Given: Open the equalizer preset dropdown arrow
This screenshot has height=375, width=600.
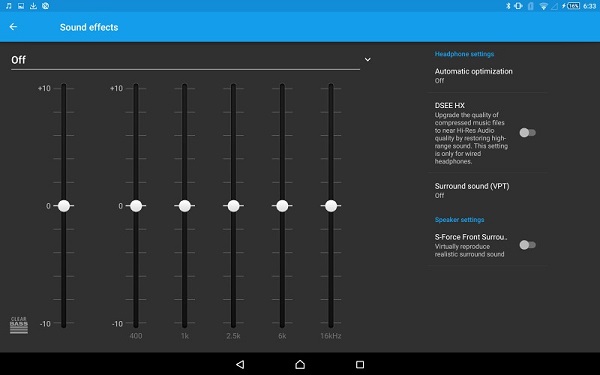Looking at the screenshot, I should tap(367, 60).
